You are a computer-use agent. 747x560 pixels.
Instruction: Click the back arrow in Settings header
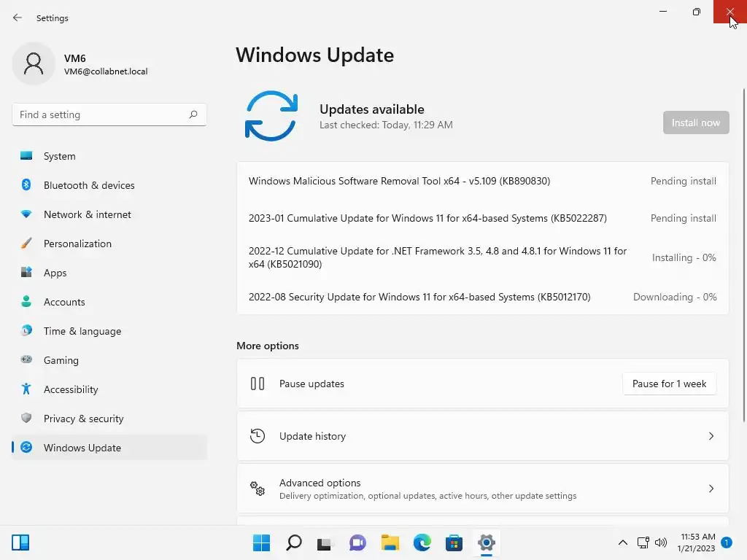pos(18,17)
